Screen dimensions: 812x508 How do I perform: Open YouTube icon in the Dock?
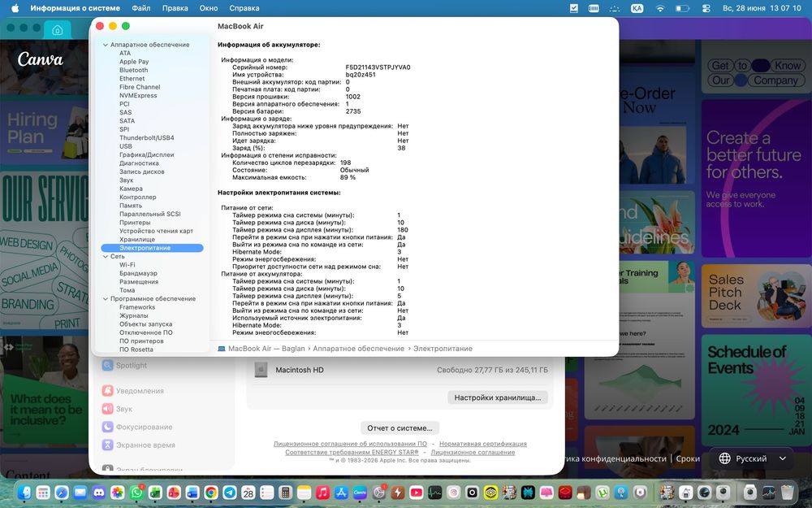417,492
